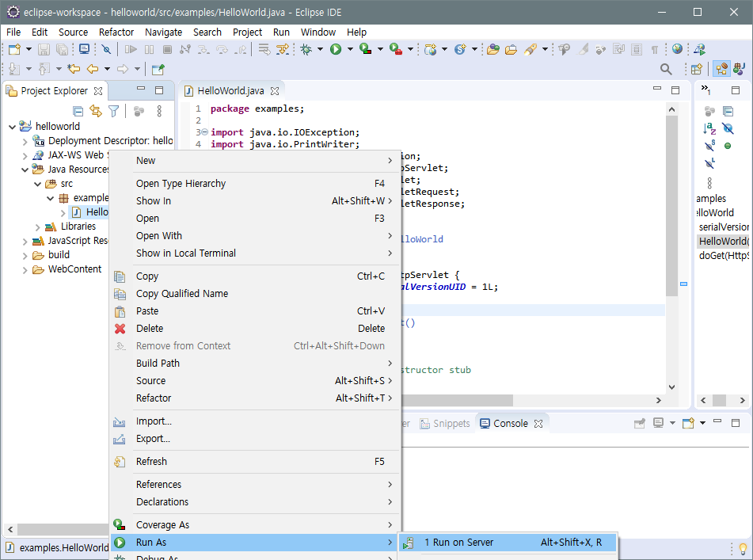Toggle Hide Local Types in Outline
The width and height of the screenshot is (753, 560).
pos(709,163)
